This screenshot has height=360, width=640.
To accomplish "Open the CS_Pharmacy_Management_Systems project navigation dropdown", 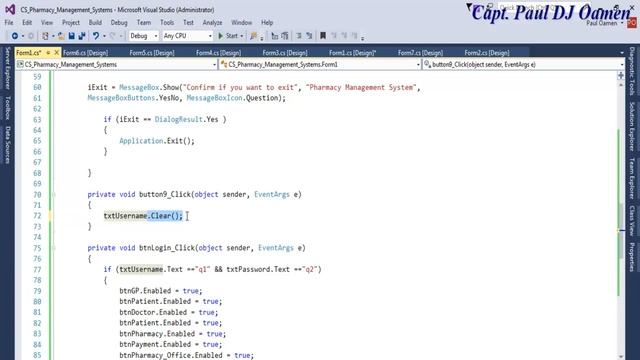I will pyautogui.click(x=117, y=64).
